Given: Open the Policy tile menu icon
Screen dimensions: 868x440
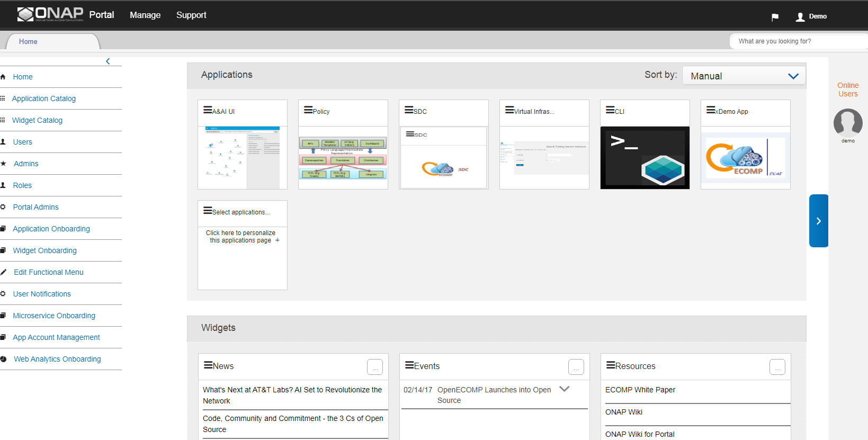Looking at the screenshot, I should click(308, 110).
